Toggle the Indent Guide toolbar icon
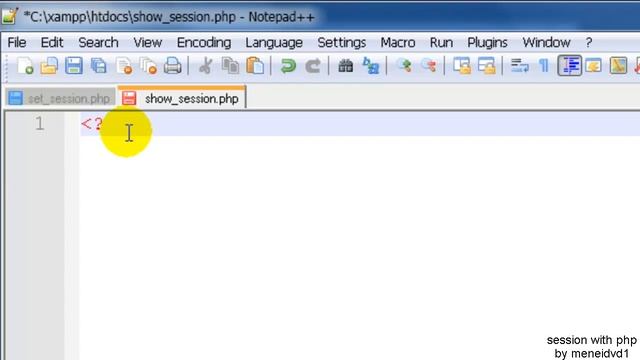This screenshot has width=640, height=360. pos(570,66)
